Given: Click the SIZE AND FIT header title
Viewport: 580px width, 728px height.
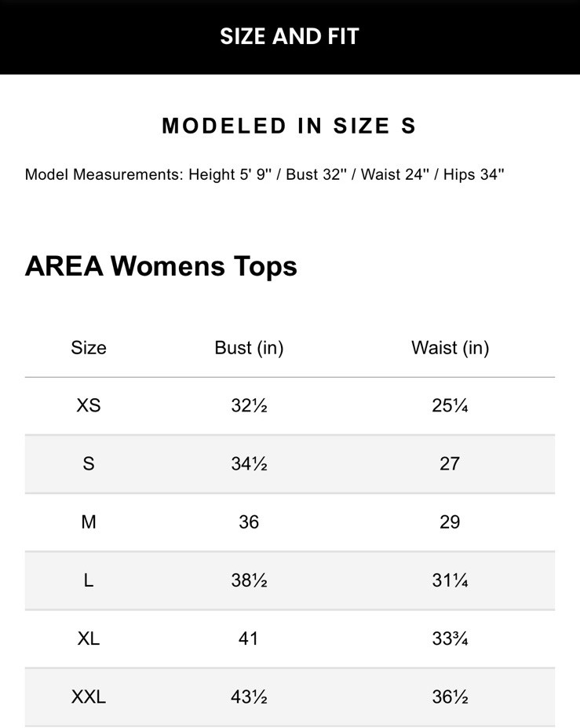Looking at the screenshot, I should coord(290,37).
